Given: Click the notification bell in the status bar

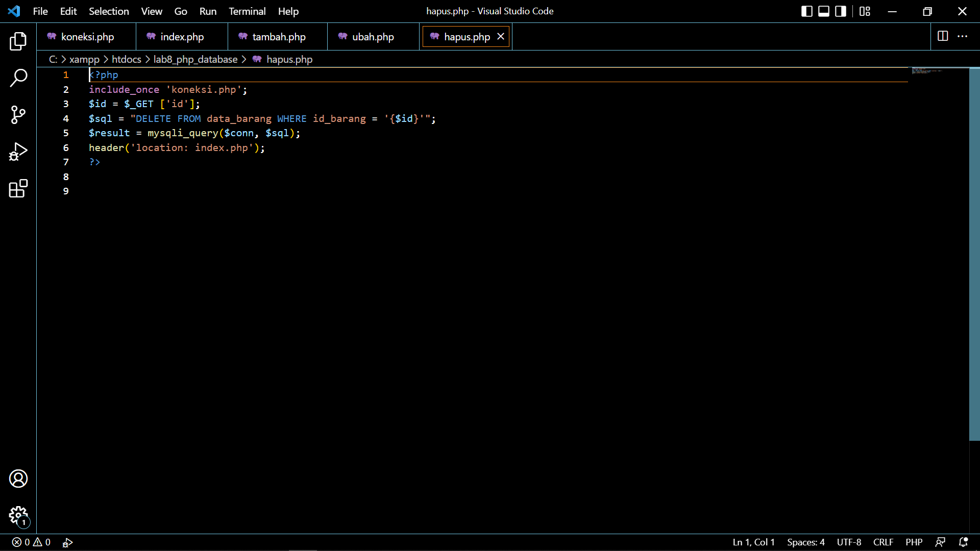Looking at the screenshot, I should (x=964, y=542).
